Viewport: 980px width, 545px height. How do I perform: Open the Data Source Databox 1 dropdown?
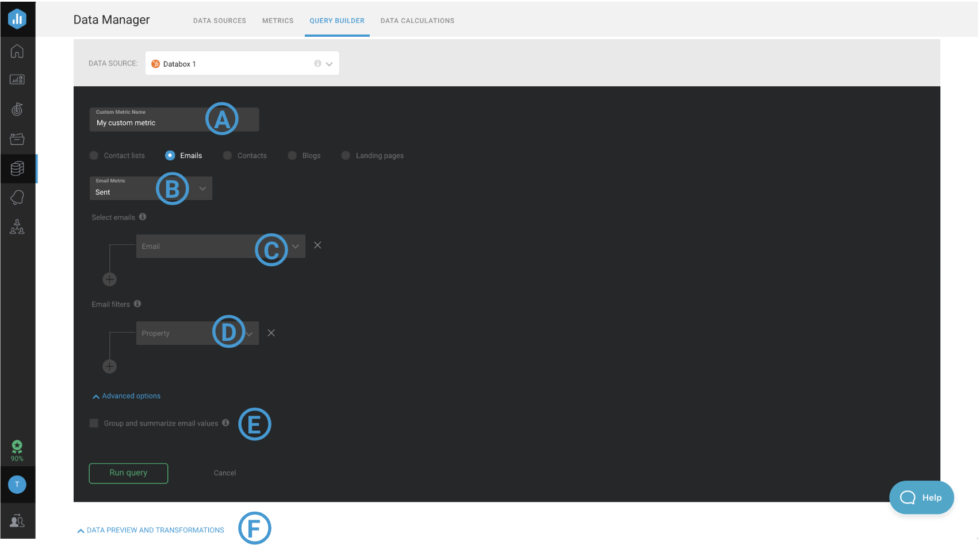(242, 63)
